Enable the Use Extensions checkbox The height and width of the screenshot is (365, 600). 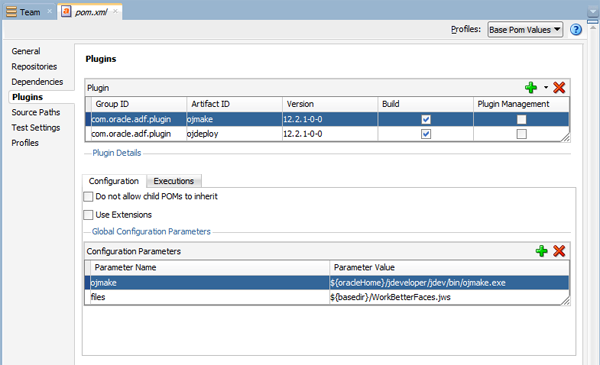coord(88,215)
